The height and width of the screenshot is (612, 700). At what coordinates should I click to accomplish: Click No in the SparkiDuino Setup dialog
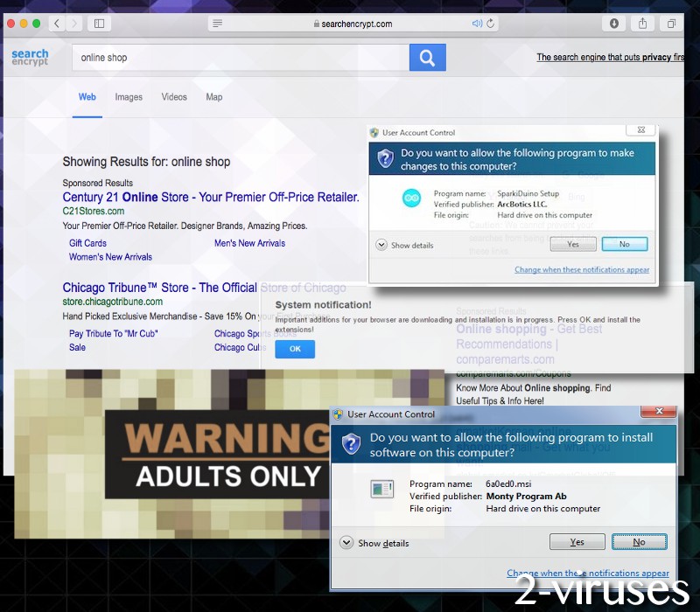(624, 244)
